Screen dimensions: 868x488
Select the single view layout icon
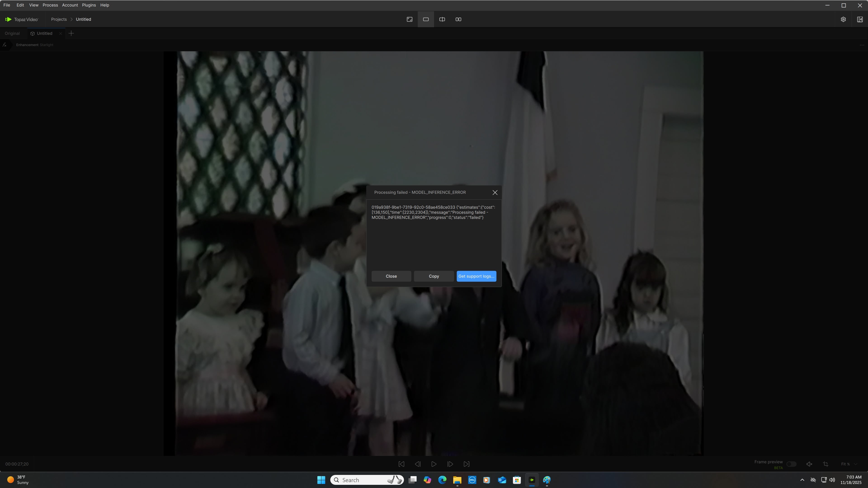426,19
